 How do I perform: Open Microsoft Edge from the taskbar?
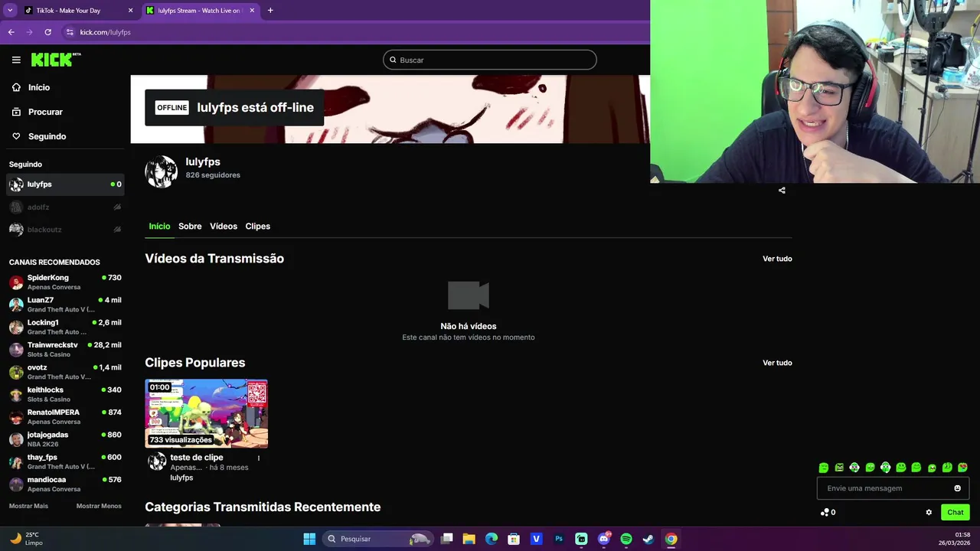[x=492, y=539]
